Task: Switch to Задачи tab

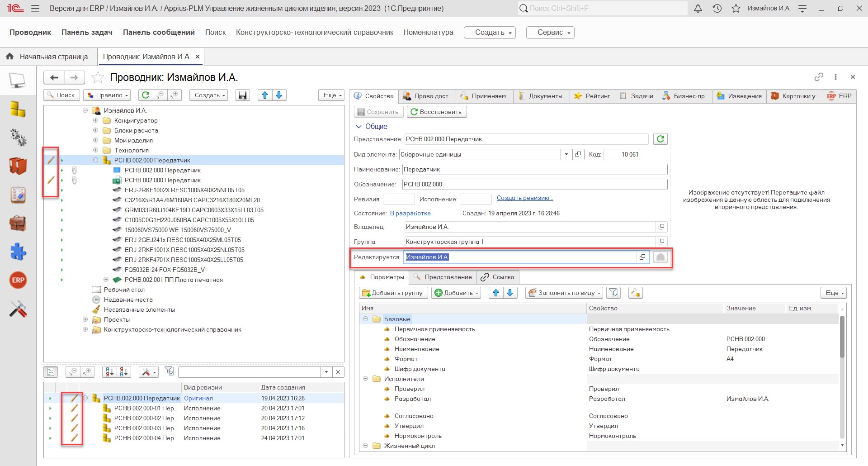Action: click(x=637, y=96)
